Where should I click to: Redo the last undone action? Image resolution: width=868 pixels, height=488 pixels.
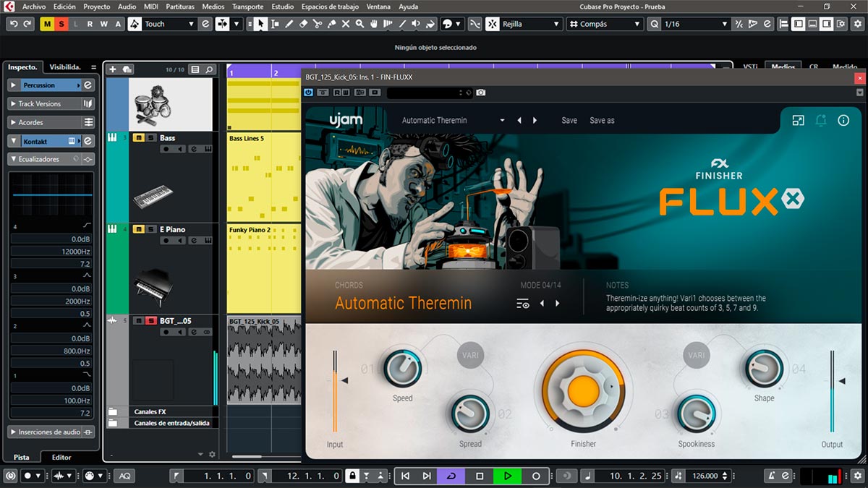click(27, 24)
